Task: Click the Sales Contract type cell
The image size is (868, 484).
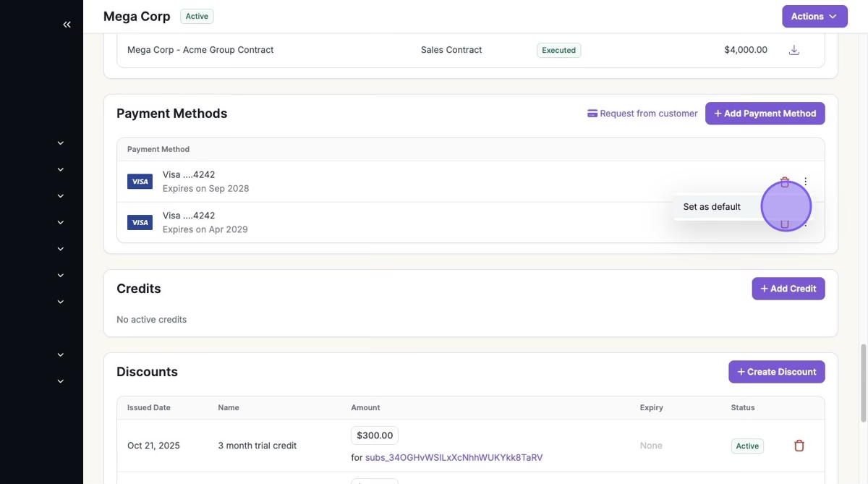Action: pyautogui.click(x=451, y=50)
